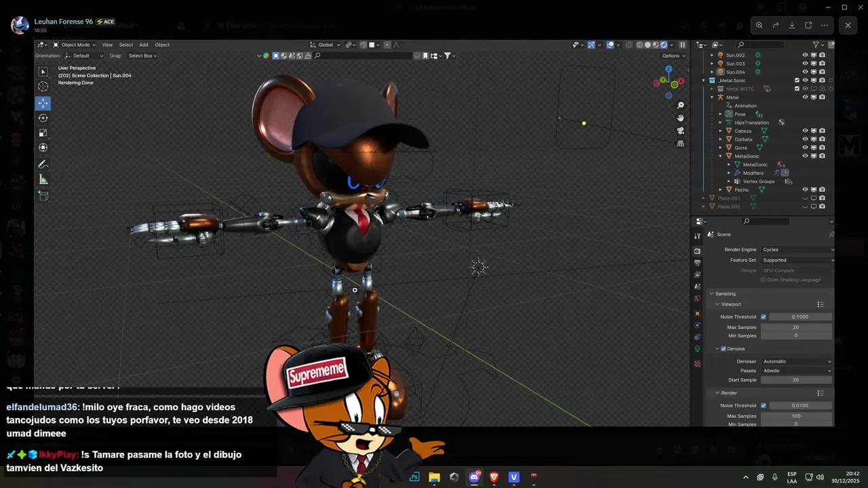Screen dimensions: 868x488
Task: Toggle the Sun.004 eye visibility icon
Action: click(805, 72)
